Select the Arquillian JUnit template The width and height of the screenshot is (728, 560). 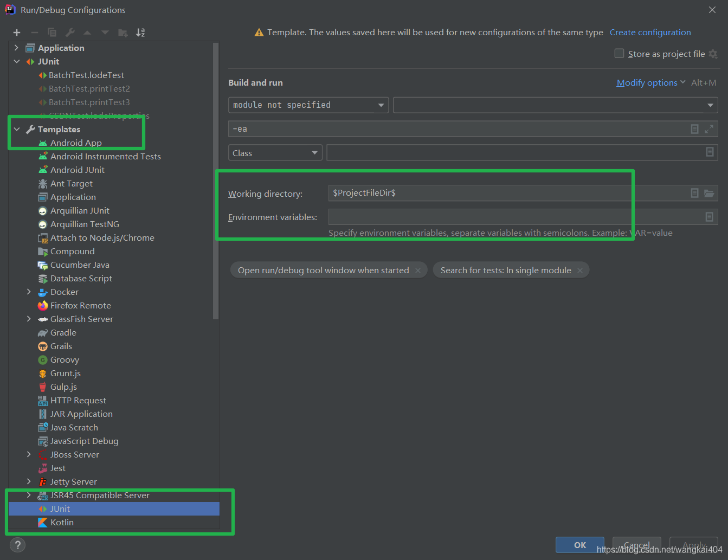(x=80, y=210)
